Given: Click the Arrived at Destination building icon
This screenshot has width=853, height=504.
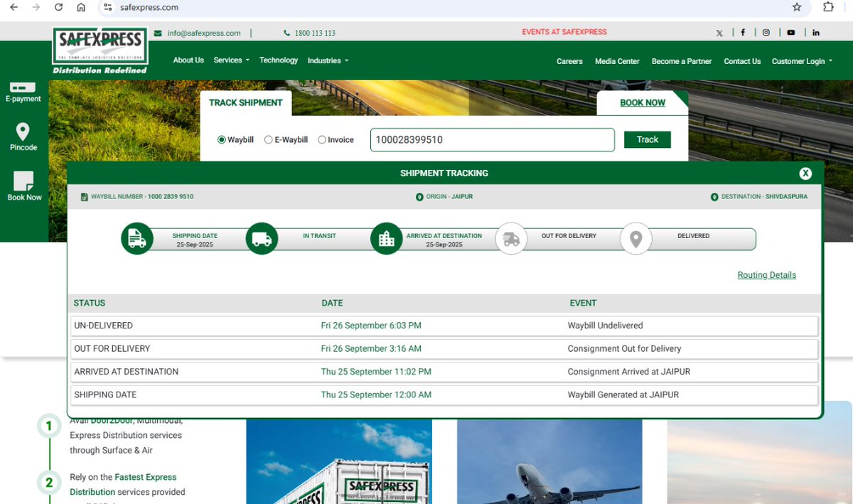Looking at the screenshot, I should pyautogui.click(x=387, y=239).
